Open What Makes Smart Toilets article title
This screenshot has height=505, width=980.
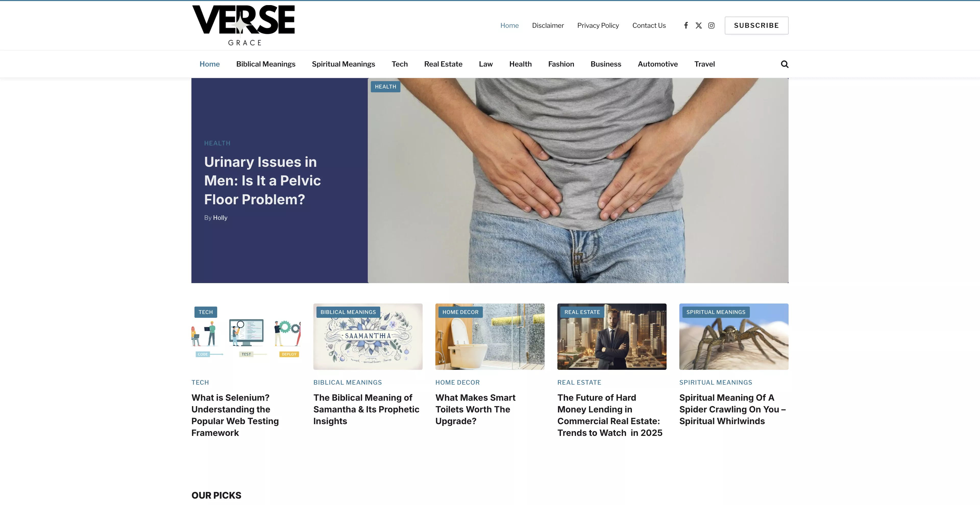[475, 410]
